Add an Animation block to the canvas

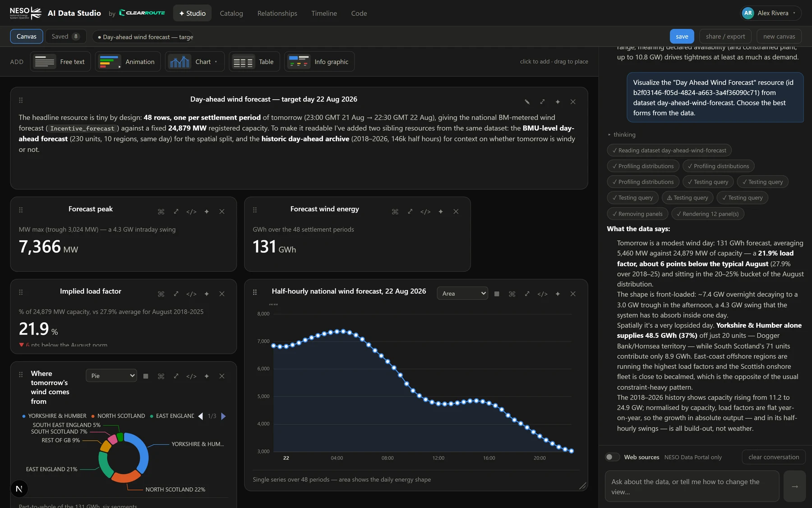pos(128,62)
